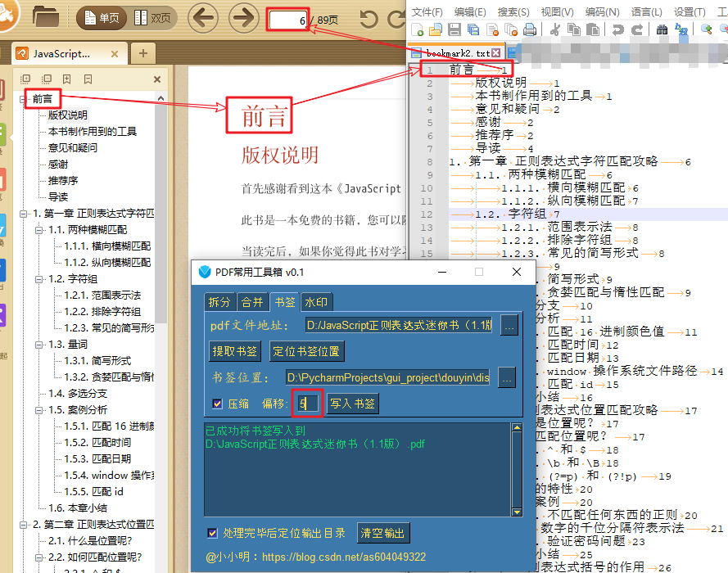This screenshot has height=573, width=728.
Task: Close the bookmark2.txt tab
Action: click(x=496, y=53)
